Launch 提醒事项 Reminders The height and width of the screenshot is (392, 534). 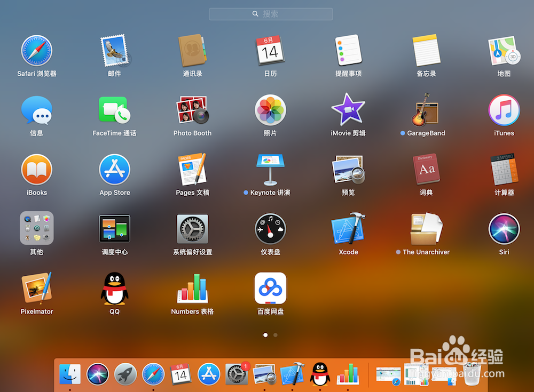[348, 50]
